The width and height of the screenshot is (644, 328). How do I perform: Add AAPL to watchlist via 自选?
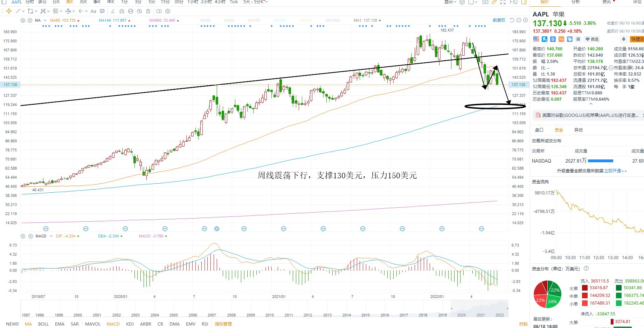pos(592,39)
